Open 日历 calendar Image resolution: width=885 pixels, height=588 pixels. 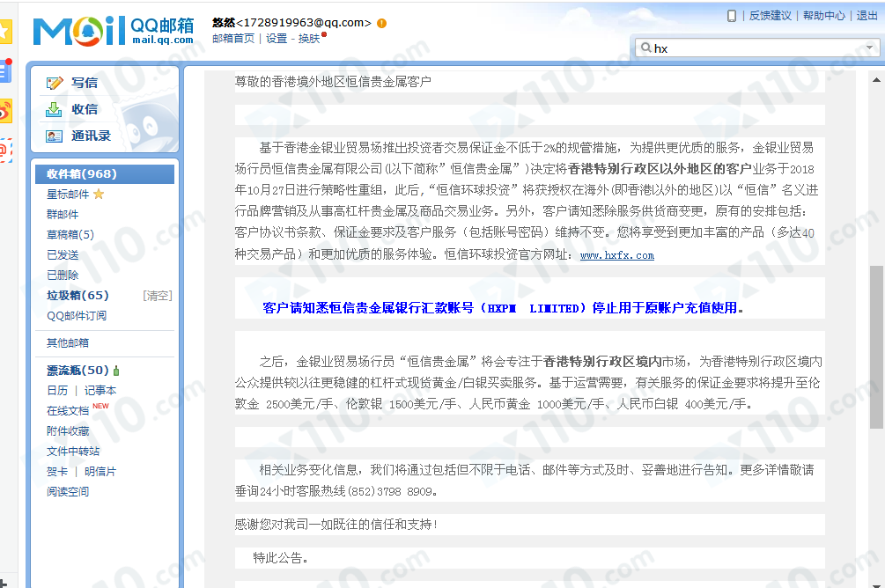(x=57, y=391)
